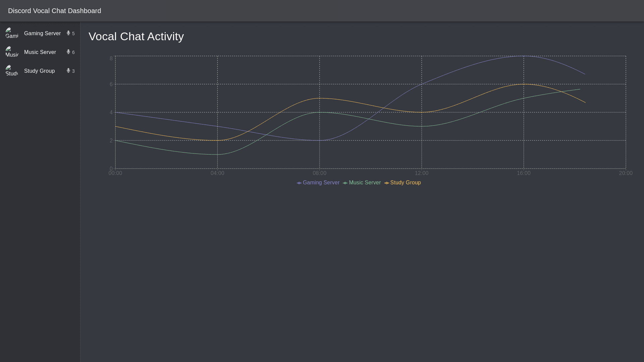
Task: Click the Discord Vocal Chat Dashboard title
Action: coord(54,11)
